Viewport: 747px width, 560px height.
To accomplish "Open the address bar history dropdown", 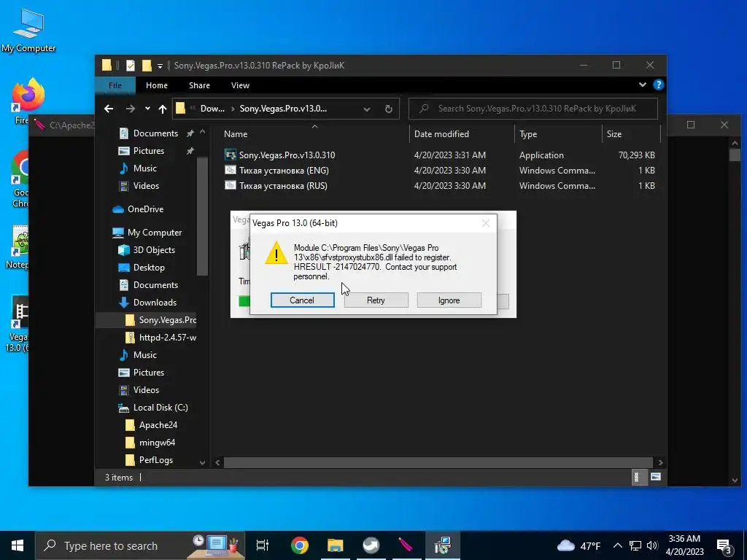I will 366,109.
